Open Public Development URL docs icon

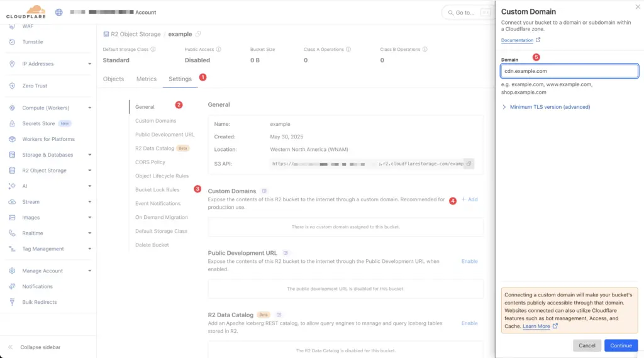click(x=286, y=253)
